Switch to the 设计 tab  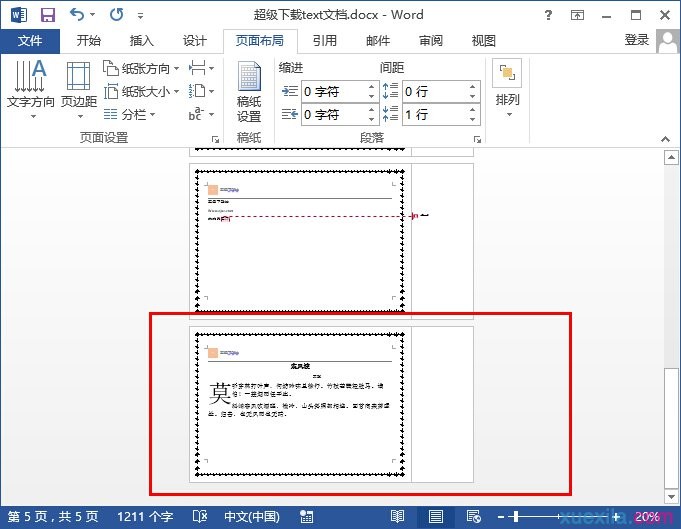pos(195,41)
